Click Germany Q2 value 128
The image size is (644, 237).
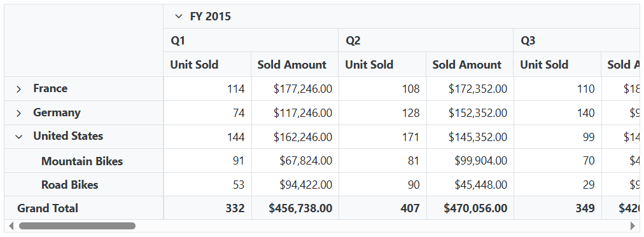tap(382, 112)
